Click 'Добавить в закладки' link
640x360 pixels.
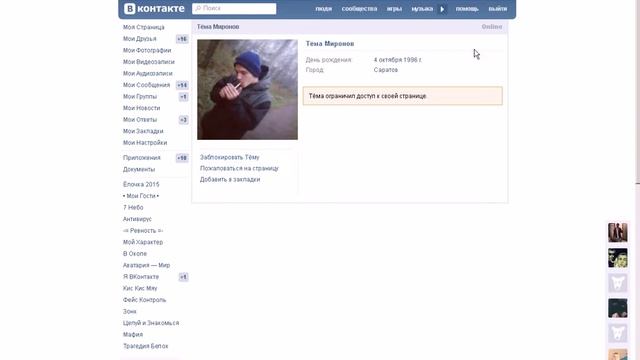[x=230, y=180]
